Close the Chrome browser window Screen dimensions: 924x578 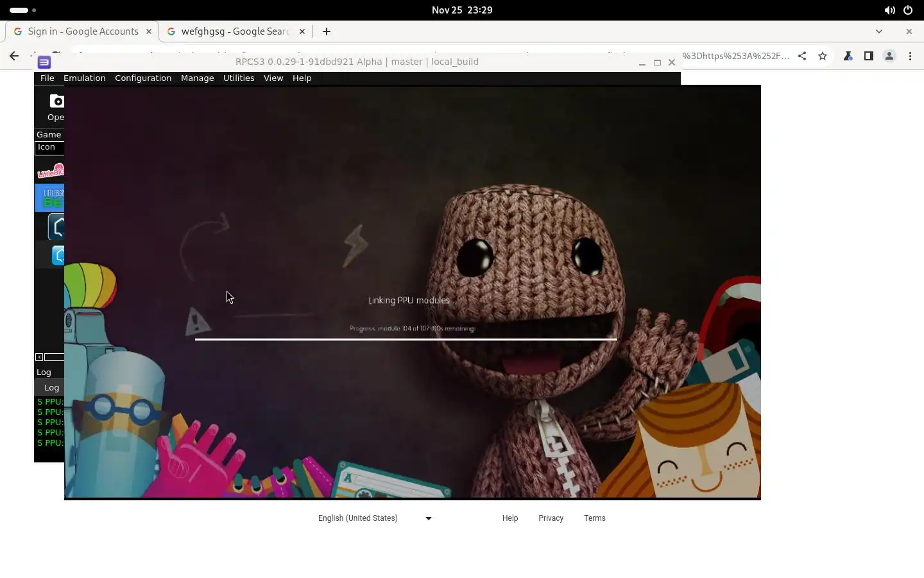pos(909,31)
